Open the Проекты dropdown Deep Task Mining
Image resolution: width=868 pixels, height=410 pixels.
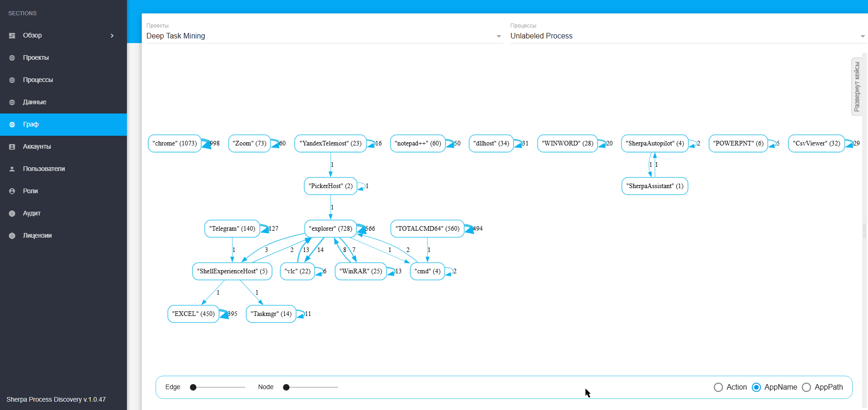point(324,36)
